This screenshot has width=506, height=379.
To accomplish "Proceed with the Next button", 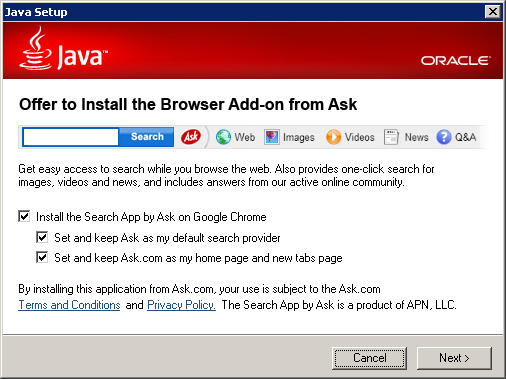I will tap(454, 358).
